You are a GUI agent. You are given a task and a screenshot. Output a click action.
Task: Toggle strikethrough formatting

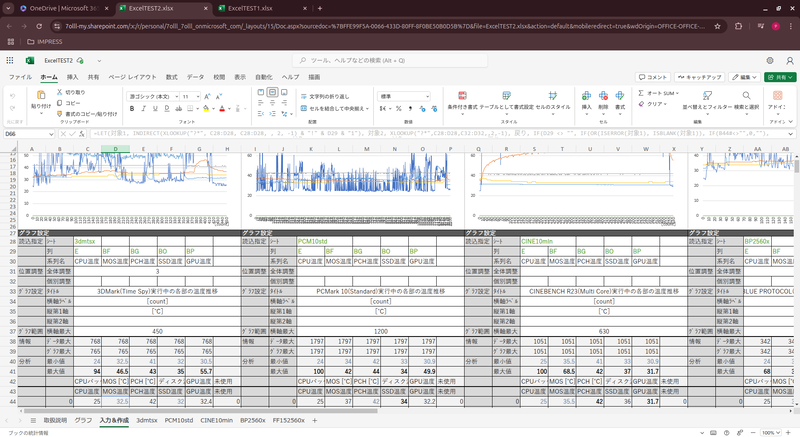pos(179,109)
